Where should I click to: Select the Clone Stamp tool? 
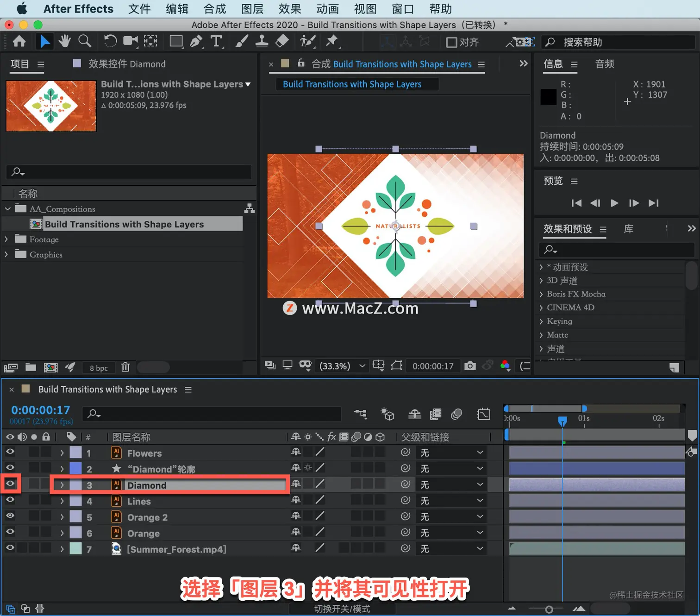pyautogui.click(x=262, y=41)
